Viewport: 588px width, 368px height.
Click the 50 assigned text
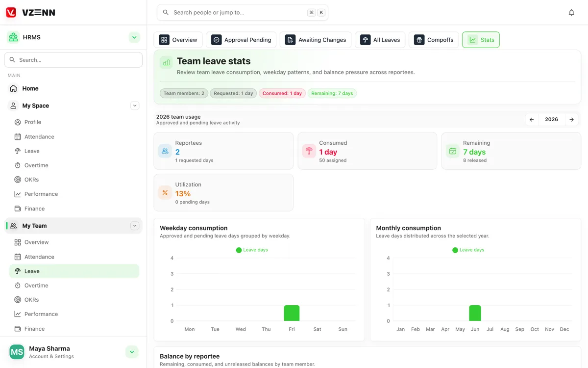click(333, 160)
